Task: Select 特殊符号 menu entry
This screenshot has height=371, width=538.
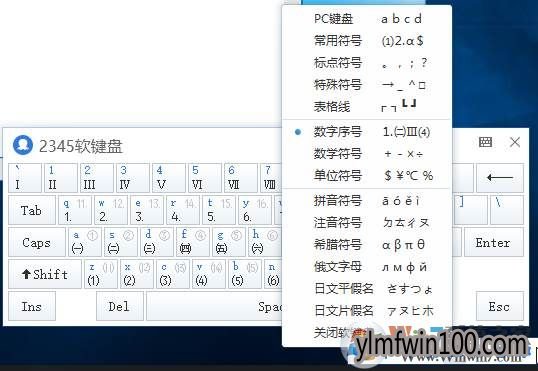Action: tap(366, 84)
